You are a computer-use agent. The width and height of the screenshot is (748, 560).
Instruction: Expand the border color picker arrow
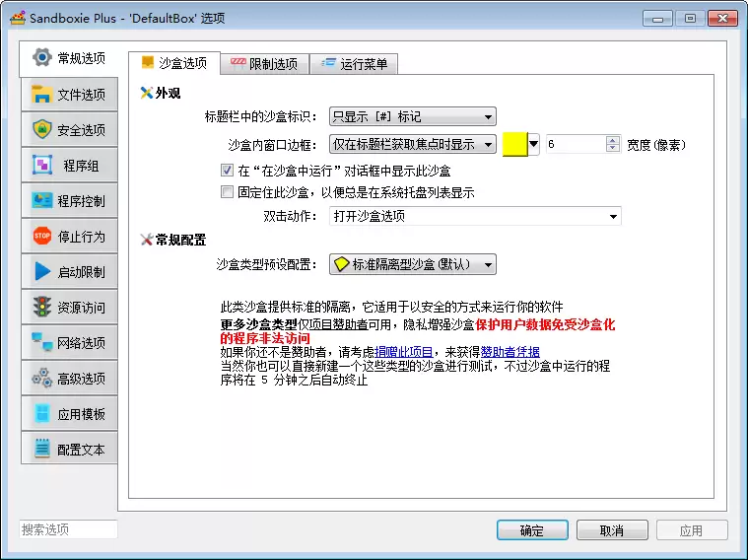pos(533,144)
